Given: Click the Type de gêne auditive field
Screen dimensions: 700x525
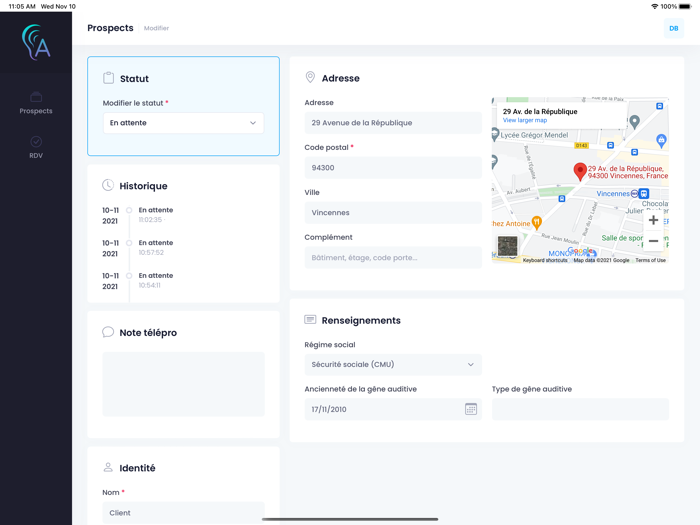Looking at the screenshot, I should (580, 409).
